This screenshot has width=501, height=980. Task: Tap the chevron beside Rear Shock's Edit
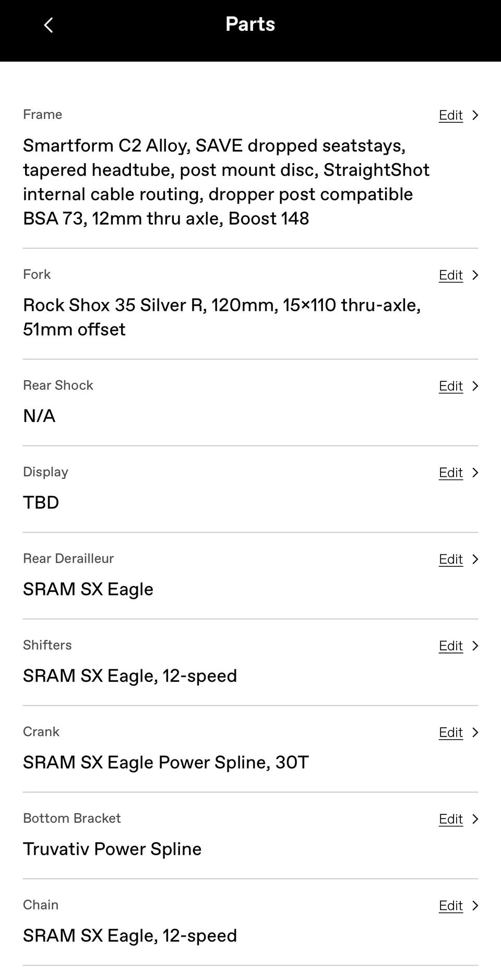pyautogui.click(x=475, y=386)
